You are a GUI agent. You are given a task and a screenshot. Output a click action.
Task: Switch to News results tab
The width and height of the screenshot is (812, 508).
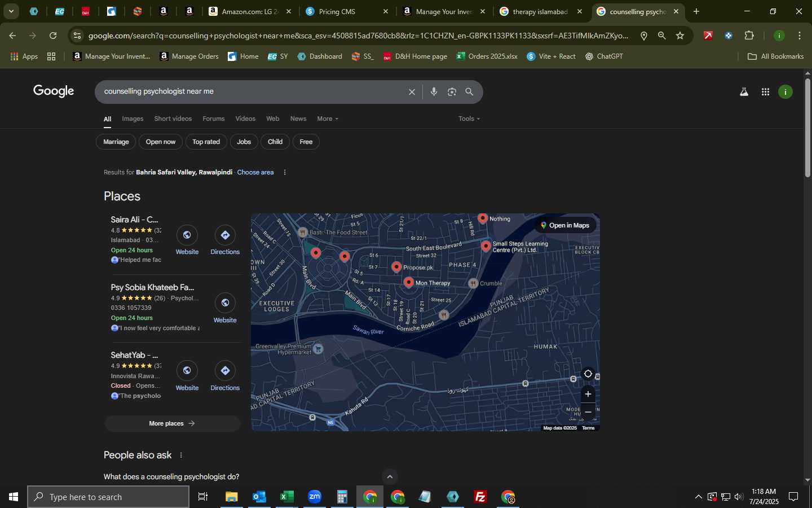coord(298,119)
